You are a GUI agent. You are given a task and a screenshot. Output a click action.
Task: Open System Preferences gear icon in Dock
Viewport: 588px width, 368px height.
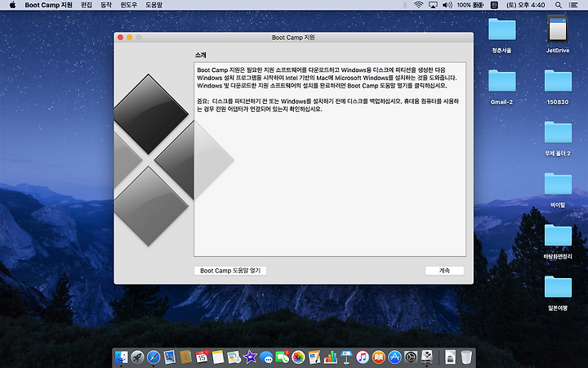(x=411, y=357)
